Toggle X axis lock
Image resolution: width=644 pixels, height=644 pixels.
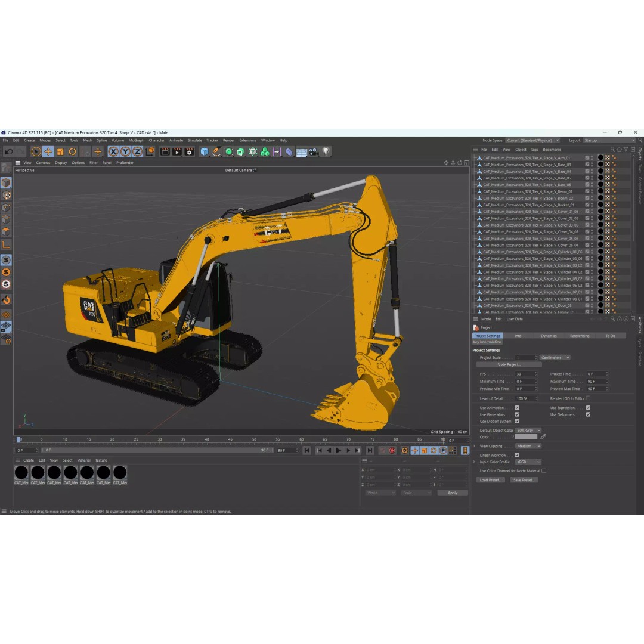pos(113,152)
